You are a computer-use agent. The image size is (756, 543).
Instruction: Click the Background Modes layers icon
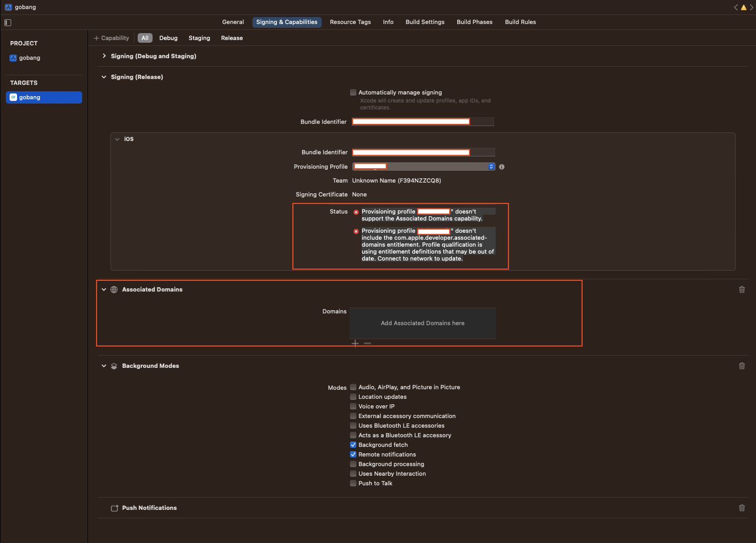114,366
